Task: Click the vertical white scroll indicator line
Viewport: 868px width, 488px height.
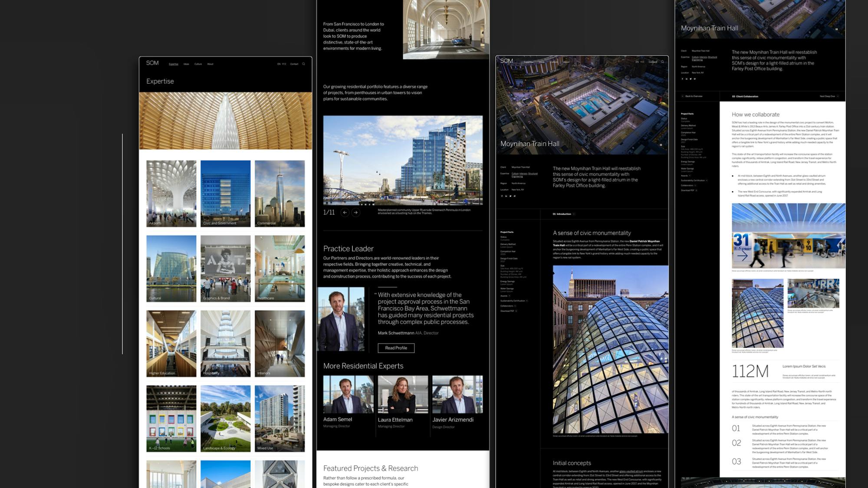Action: (122, 244)
